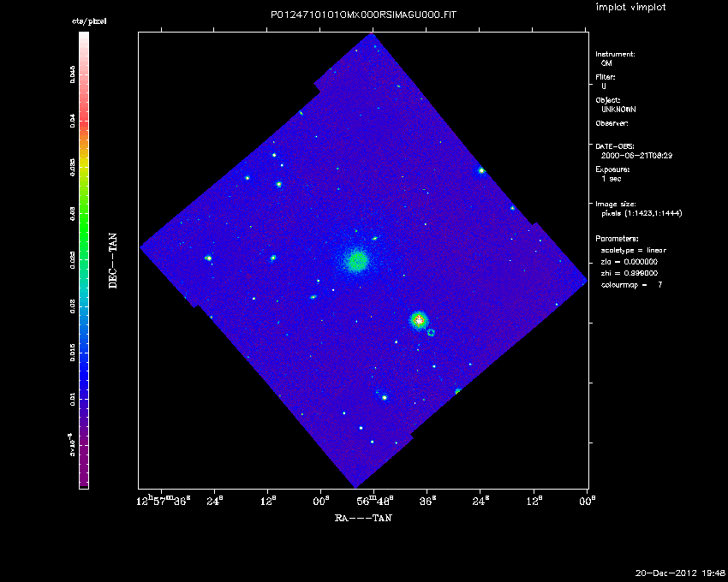Click the 0.01 colorbar tick label
Viewport: 728px width, 582px height.
click(73, 399)
